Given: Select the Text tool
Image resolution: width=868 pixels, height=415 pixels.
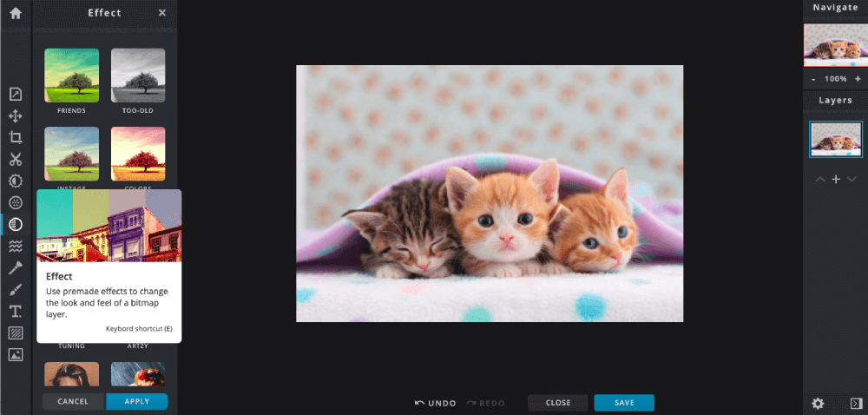Looking at the screenshot, I should (16, 312).
